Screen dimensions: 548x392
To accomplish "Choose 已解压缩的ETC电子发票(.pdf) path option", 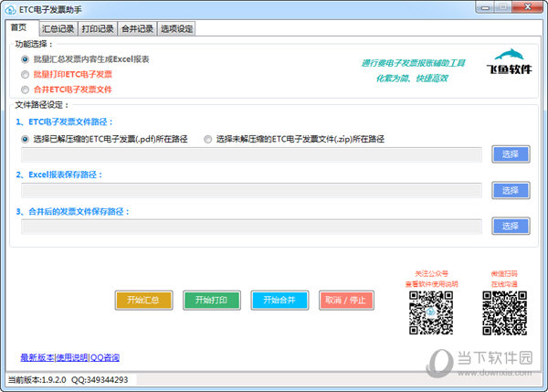I will [25, 139].
